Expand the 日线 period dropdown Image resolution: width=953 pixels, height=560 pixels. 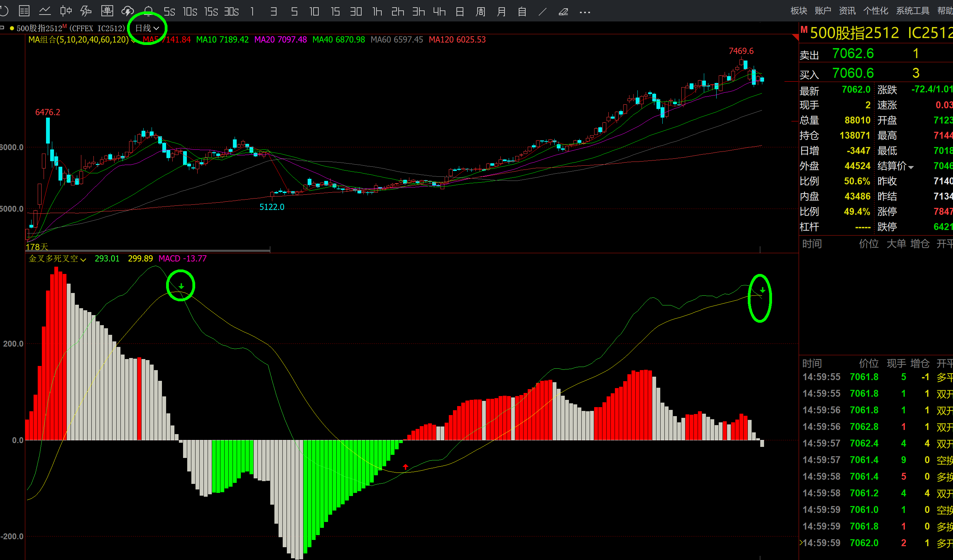coord(147,28)
